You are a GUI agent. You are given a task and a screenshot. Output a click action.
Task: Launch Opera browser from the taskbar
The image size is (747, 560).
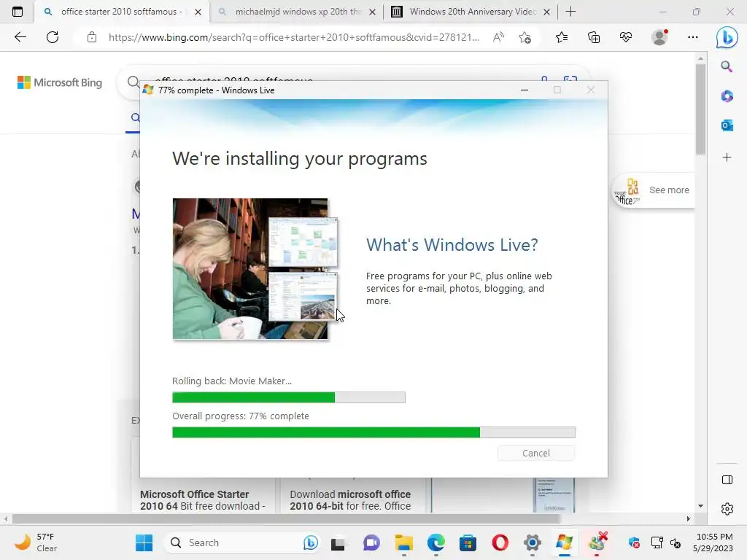[500, 542]
